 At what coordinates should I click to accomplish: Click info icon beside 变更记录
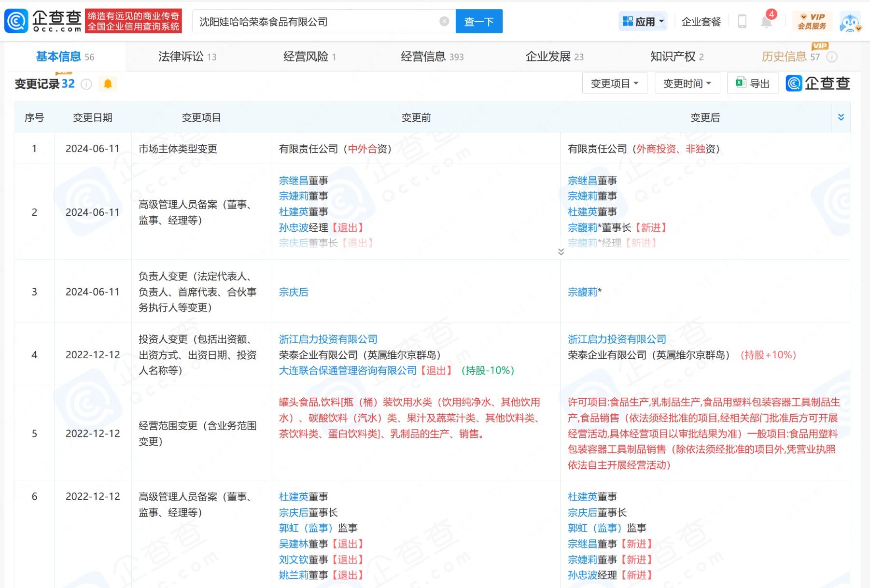86,84
